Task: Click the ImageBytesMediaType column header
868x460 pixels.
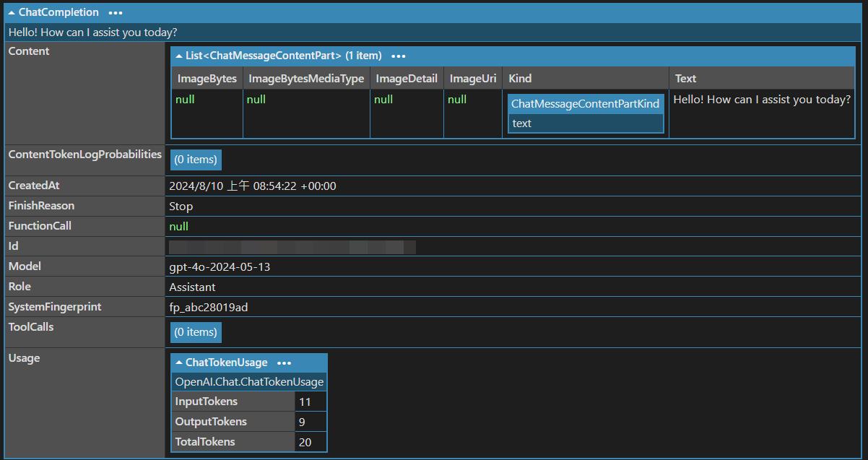Action: pos(306,79)
